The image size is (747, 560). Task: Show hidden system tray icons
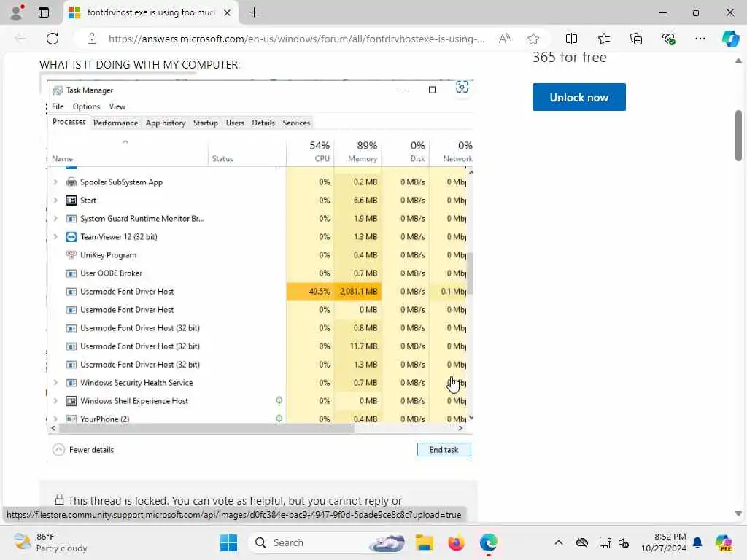click(559, 542)
